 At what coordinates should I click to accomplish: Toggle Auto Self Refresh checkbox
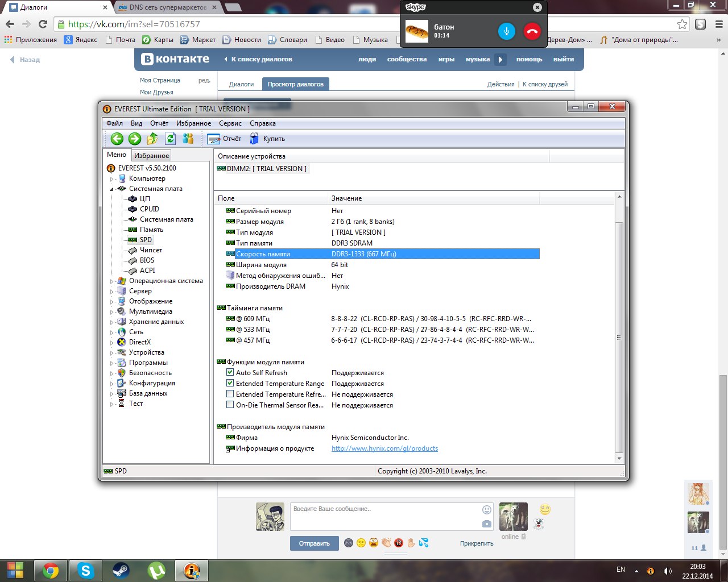230,372
